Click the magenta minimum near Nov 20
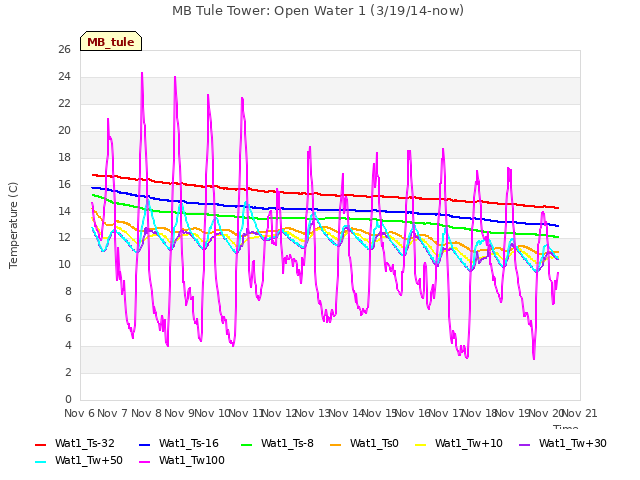The height and width of the screenshot is (480, 640). (x=534, y=358)
